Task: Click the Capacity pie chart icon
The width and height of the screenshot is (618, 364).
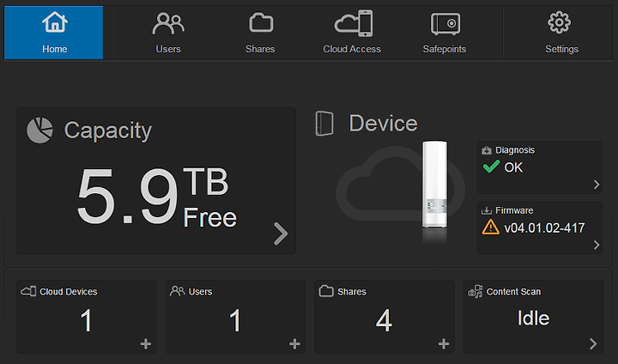Action: [x=39, y=130]
